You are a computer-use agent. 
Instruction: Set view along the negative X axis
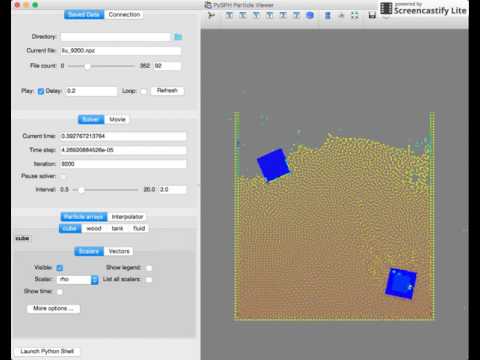pyautogui.click(x=243, y=15)
